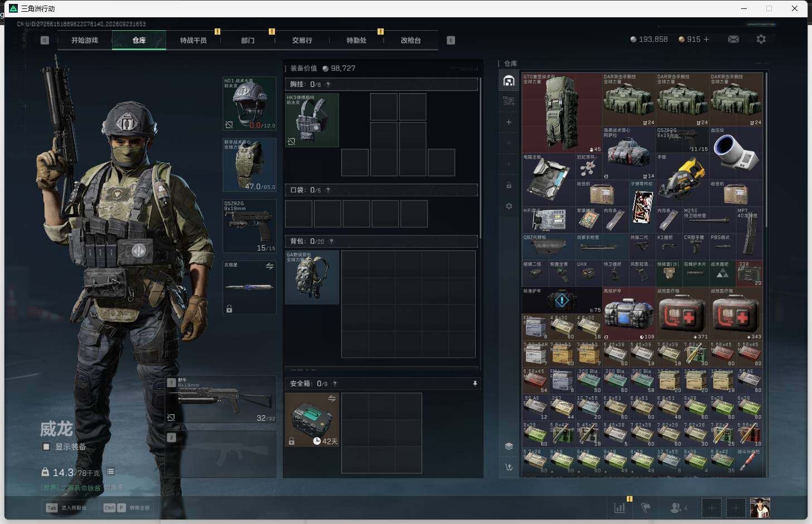The width and height of the screenshot is (812, 524).
Task: Click the E key hint icon right of tabs
Action: pyautogui.click(x=451, y=40)
